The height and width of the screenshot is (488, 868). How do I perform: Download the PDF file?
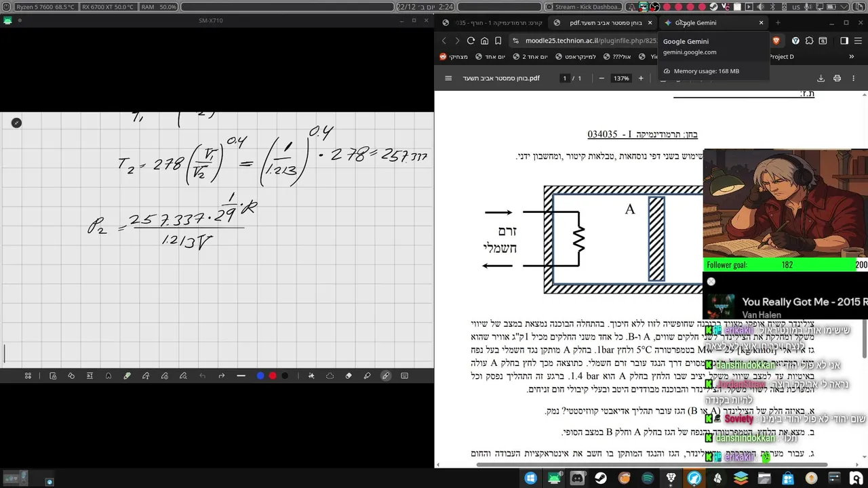(821, 79)
